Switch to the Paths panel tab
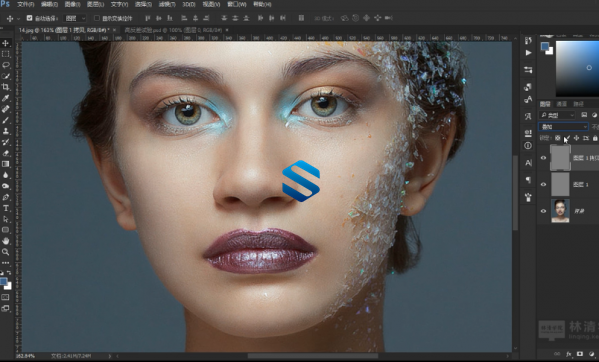 click(578, 104)
